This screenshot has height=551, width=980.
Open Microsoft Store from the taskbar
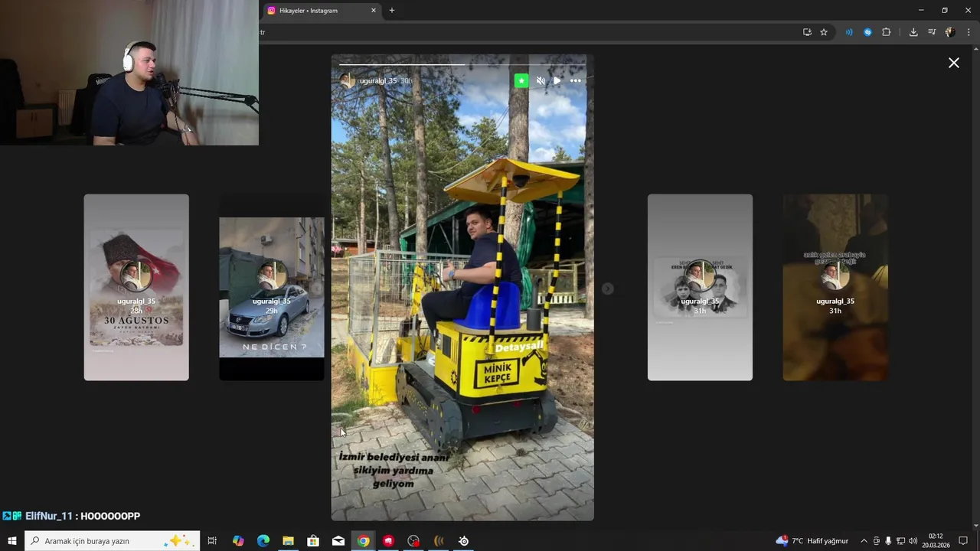313,541
